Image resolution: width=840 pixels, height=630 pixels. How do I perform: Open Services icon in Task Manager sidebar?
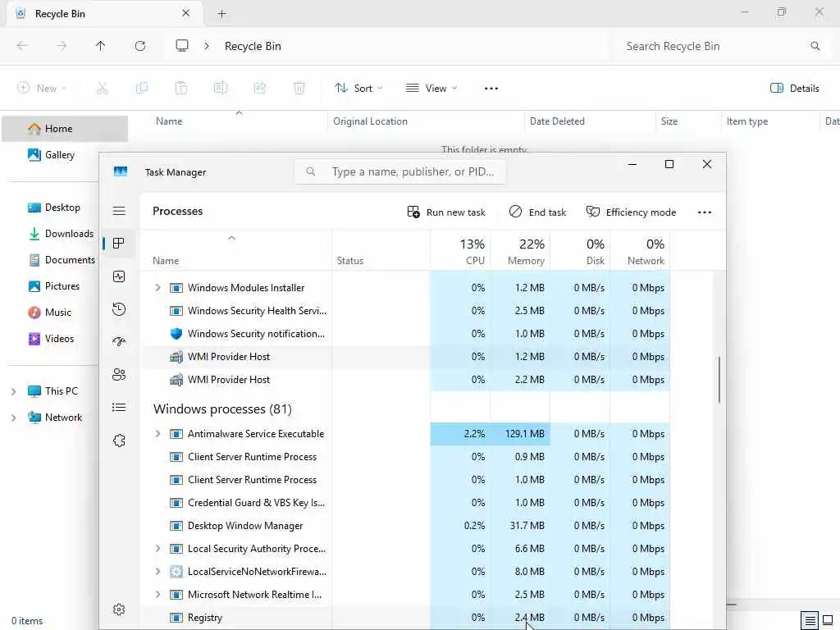[119, 441]
